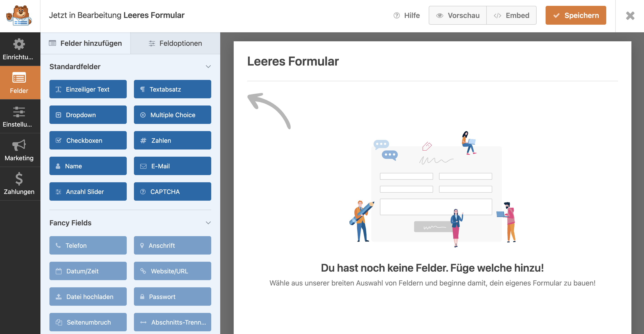The width and height of the screenshot is (644, 334).
Task: Click the Speichern button
Action: click(576, 15)
